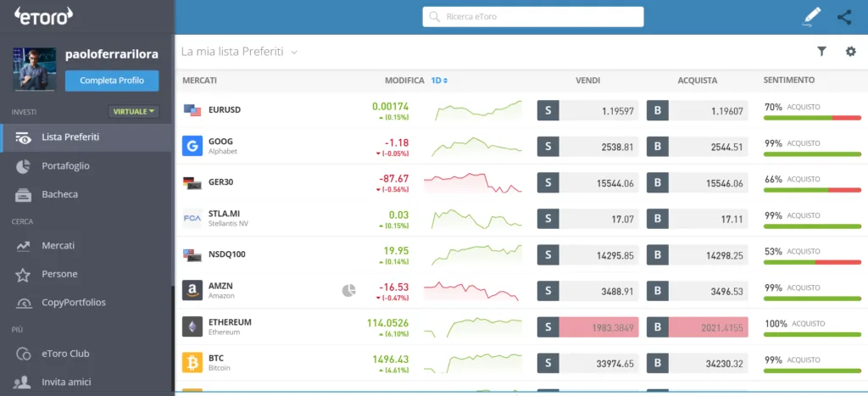Click the Bacheca sidebar icon
Screen dimensions: 868x396
pyautogui.click(x=23, y=195)
